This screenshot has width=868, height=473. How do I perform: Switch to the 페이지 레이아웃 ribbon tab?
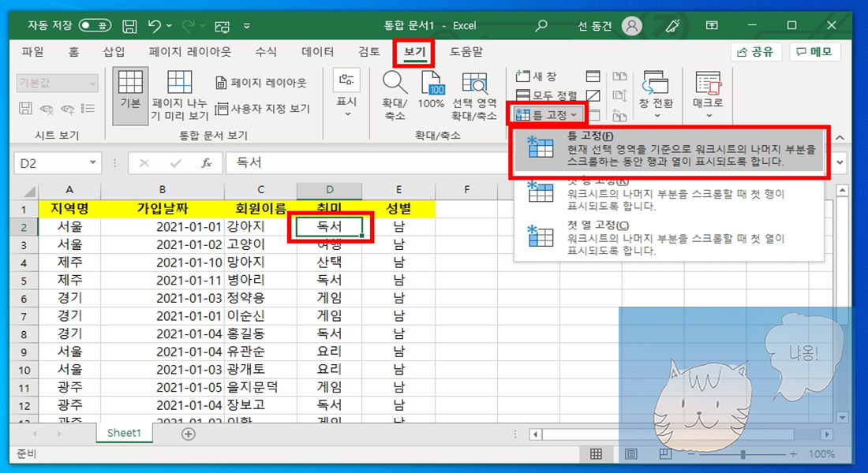pos(190,51)
